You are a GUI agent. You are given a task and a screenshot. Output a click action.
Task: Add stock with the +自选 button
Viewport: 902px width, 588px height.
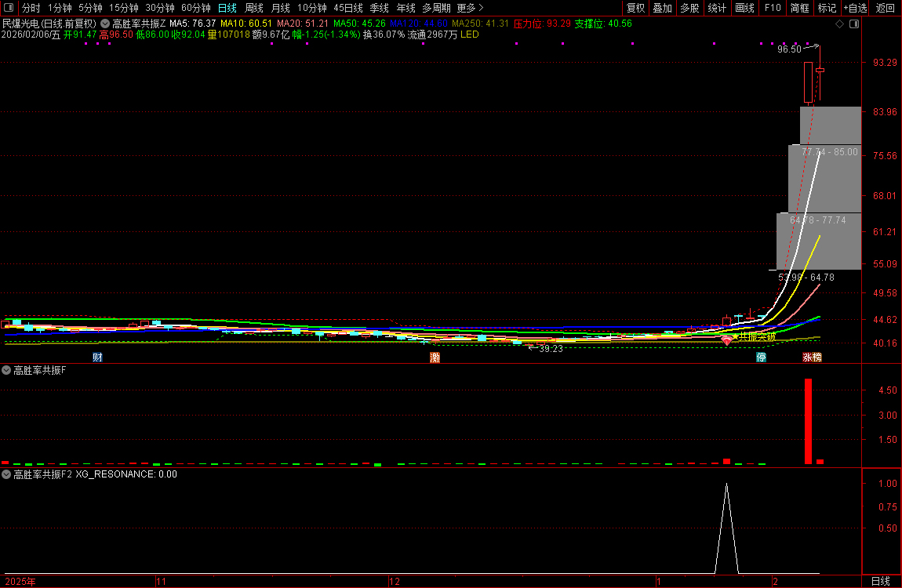854,8
